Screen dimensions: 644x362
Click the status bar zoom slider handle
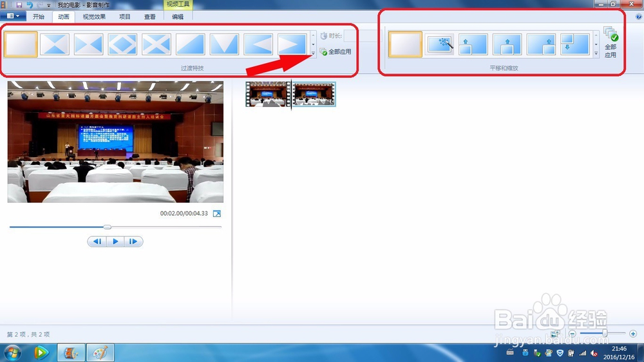(x=605, y=333)
